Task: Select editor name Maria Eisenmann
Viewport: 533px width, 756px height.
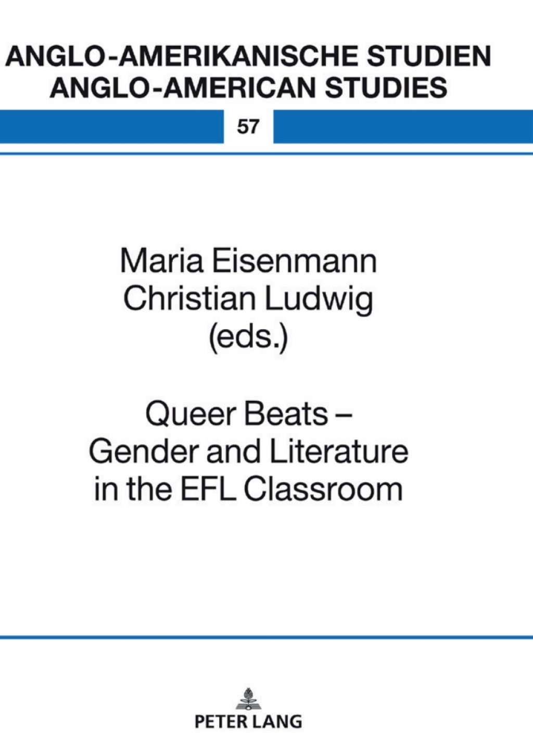Action: point(248,260)
